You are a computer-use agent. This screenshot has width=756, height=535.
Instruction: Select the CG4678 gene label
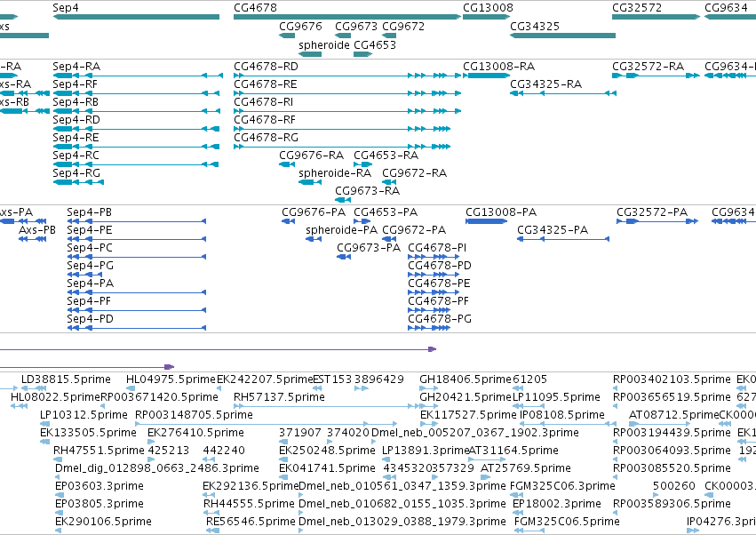(256, 8)
